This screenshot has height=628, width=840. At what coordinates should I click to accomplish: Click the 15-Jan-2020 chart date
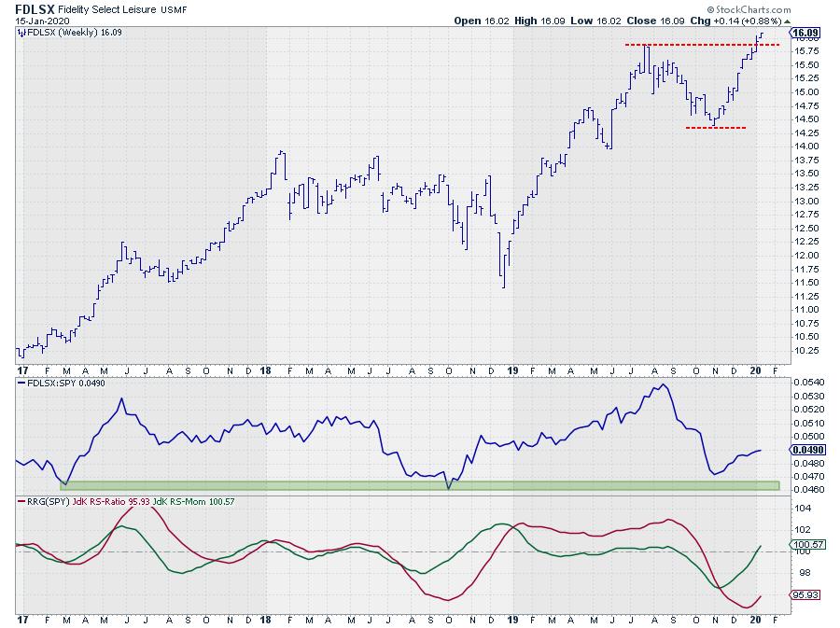(42, 21)
